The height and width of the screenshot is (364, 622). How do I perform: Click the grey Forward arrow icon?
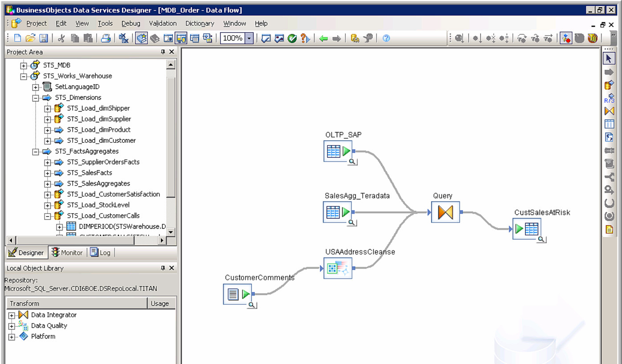point(336,39)
